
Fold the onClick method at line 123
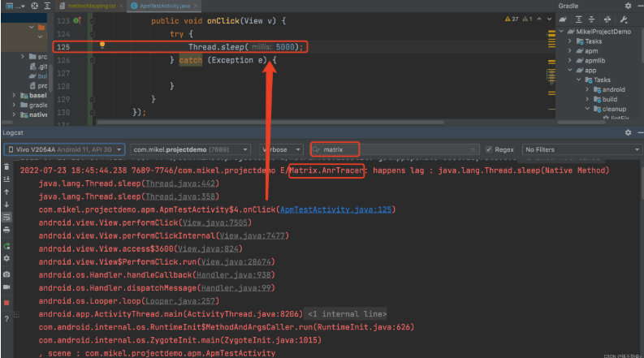pyautogui.click(x=93, y=20)
